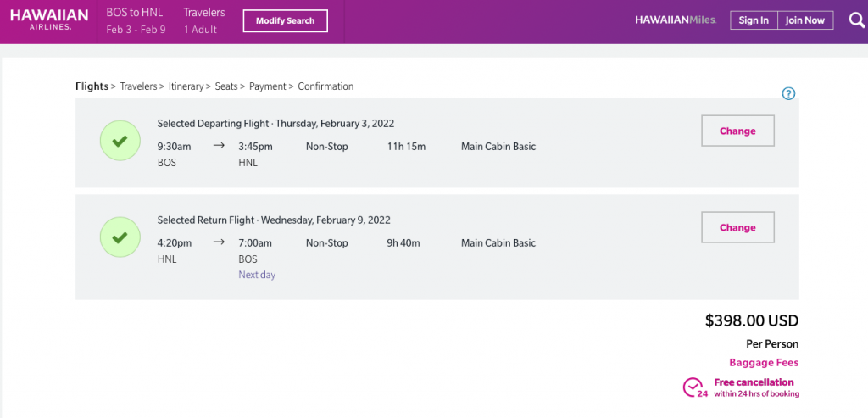Select the Confirmation breadcrumb step
The image size is (868, 418).
click(x=325, y=86)
